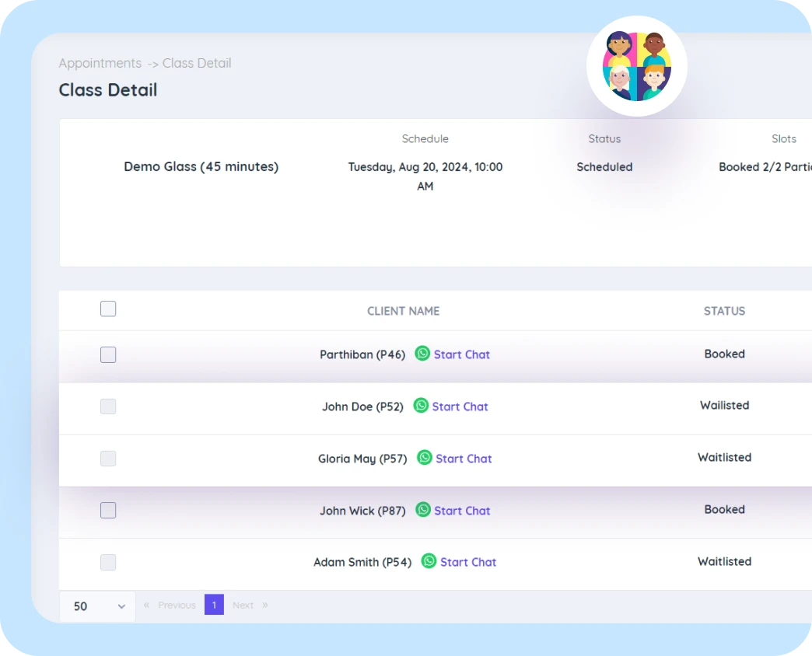Screen dimensions: 812x656
Task: Select the checkbox for John Wick (P87)
Action: tap(108, 511)
